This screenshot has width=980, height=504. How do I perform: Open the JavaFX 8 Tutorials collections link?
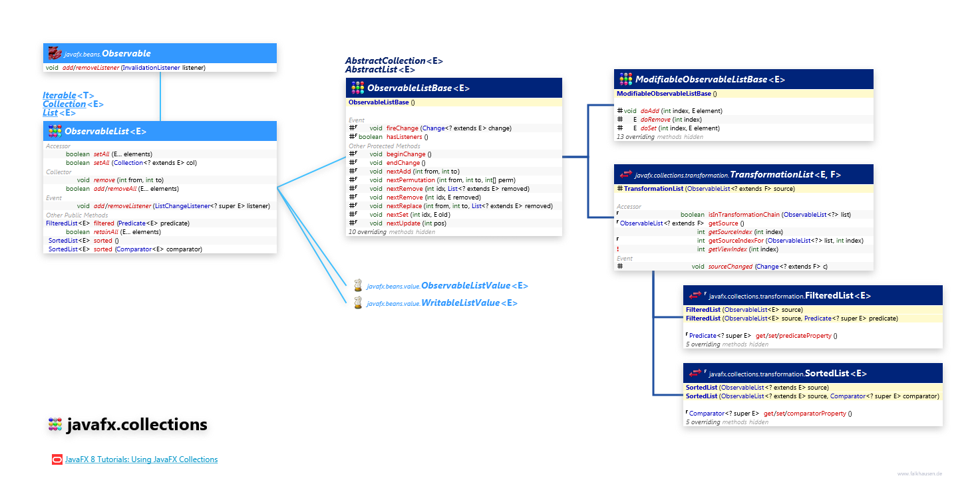coord(141,459)
